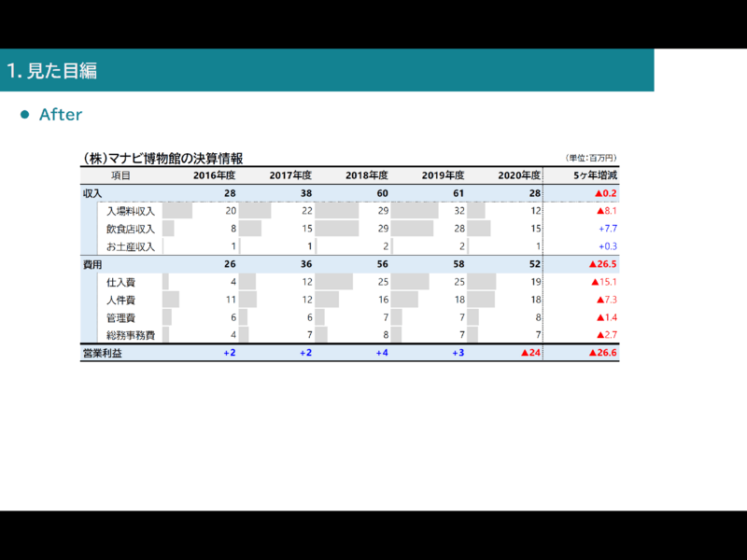Click the blue '+7.7' value for 飲食店収入
Screen dimensions: 747x560
click(607, 229)
